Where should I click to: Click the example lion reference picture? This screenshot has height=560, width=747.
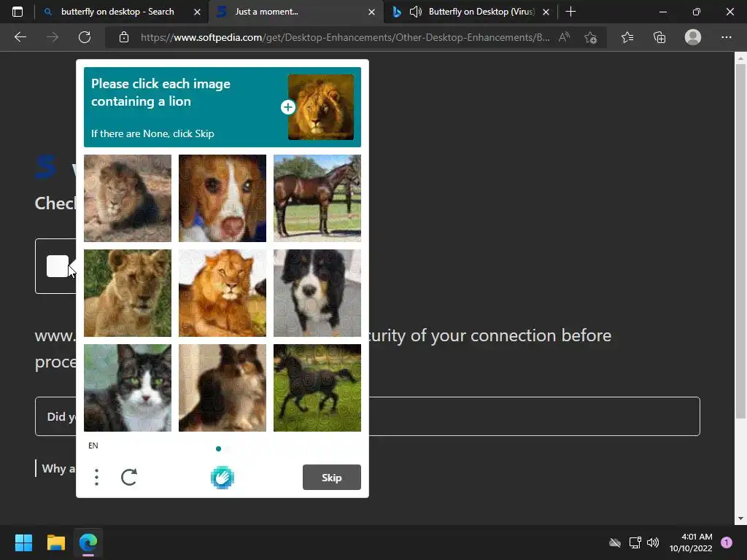(x=321, y=107)
